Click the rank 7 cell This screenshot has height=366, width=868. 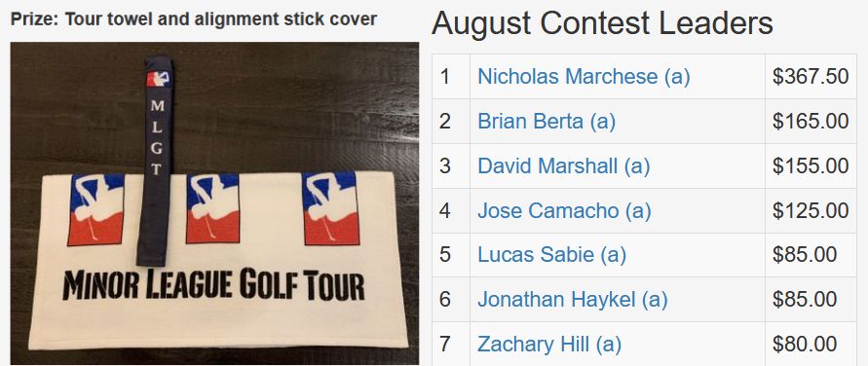451,345
